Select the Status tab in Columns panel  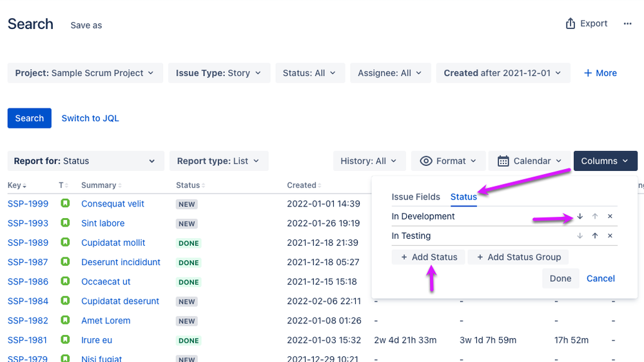click(463, 197)
